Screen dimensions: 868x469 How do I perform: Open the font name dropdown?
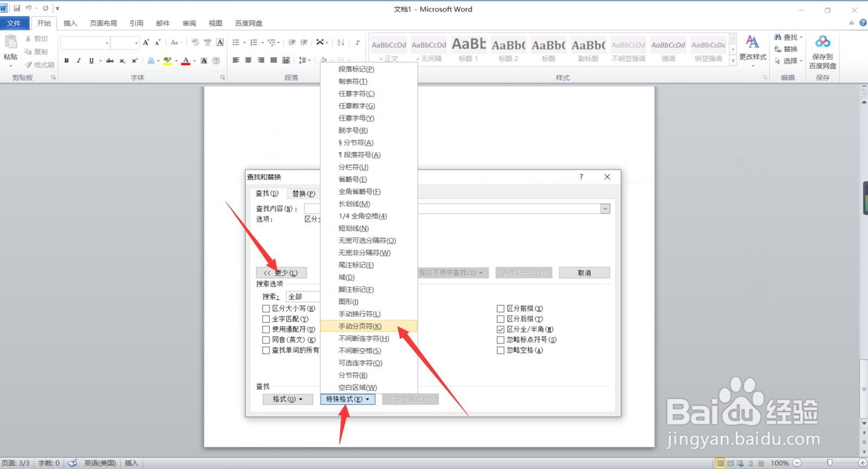coord(107,42)
